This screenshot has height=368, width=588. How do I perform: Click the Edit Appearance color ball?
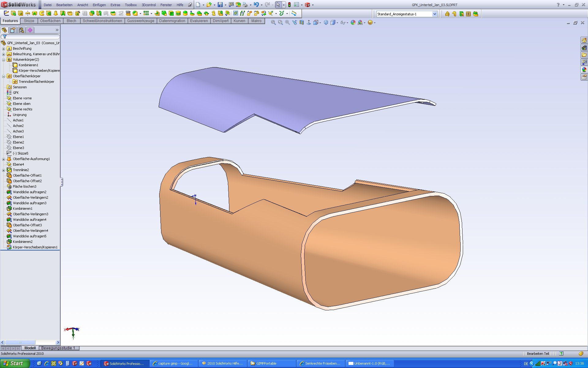353,22
